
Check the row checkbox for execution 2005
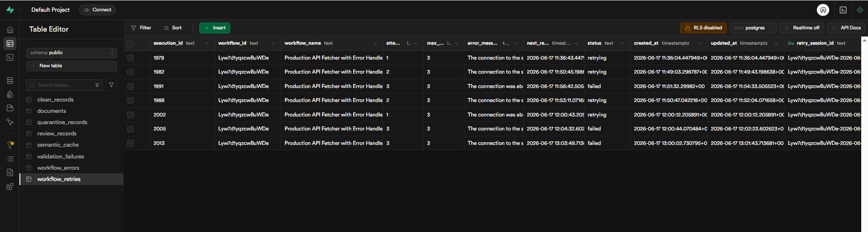tap(130, 129)
